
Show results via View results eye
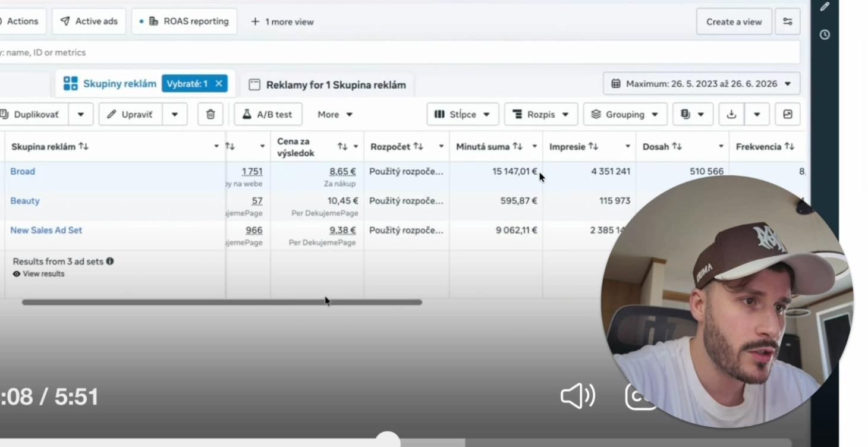click(39, 274)
